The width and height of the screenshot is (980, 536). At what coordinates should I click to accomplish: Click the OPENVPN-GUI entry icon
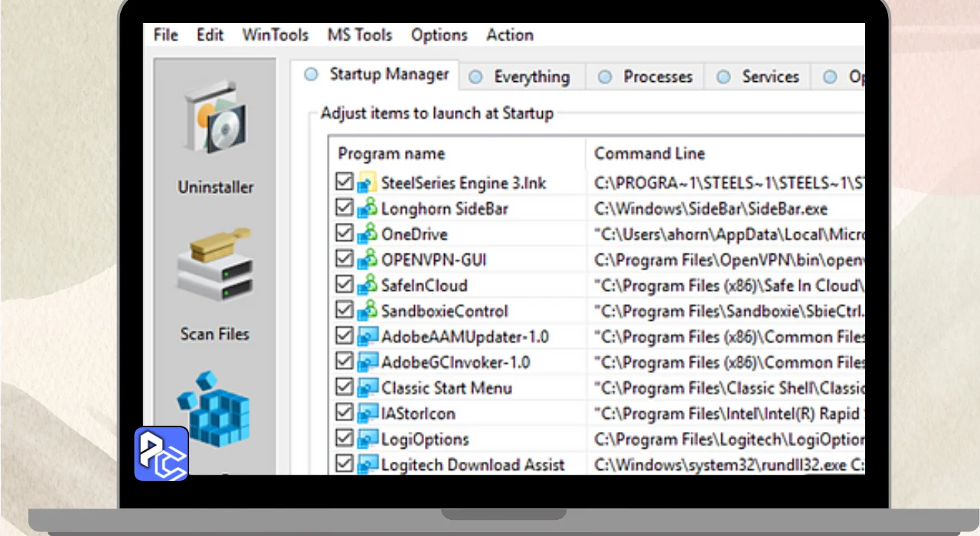367,260
